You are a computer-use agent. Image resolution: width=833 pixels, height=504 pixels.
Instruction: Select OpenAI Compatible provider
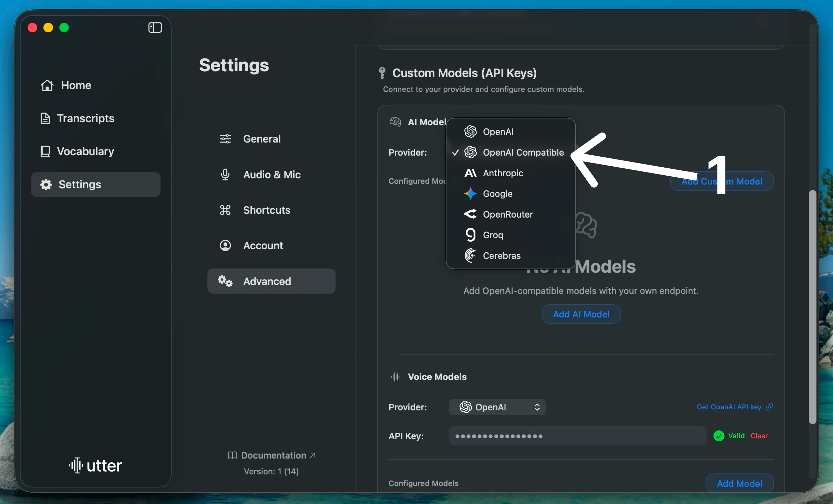pyautogui.click(x=523, y=153)
